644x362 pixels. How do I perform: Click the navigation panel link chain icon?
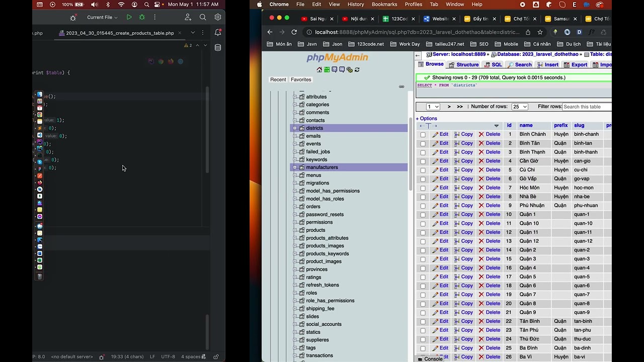click(x=401, y=86)
